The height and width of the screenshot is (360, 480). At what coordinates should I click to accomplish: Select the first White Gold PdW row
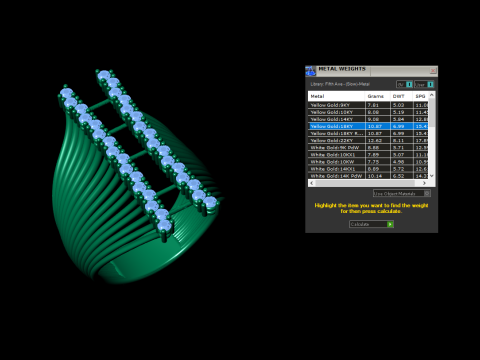368,147
